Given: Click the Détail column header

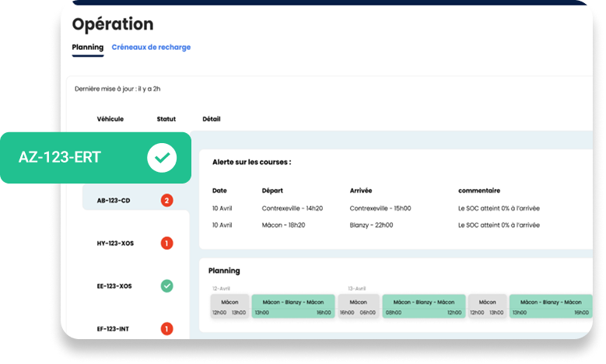Looking at the screenshot, I should tap(212, 119).
